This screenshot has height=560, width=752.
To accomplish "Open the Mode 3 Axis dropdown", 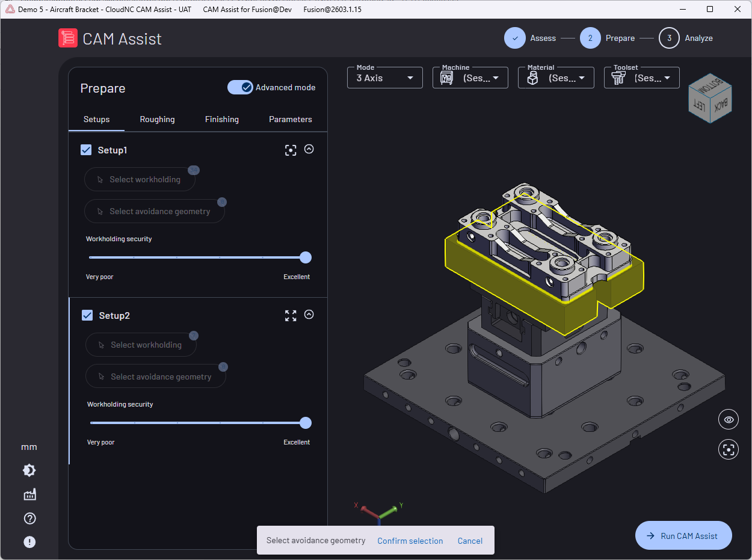I will pyautogui.click(x=385, y=78).
